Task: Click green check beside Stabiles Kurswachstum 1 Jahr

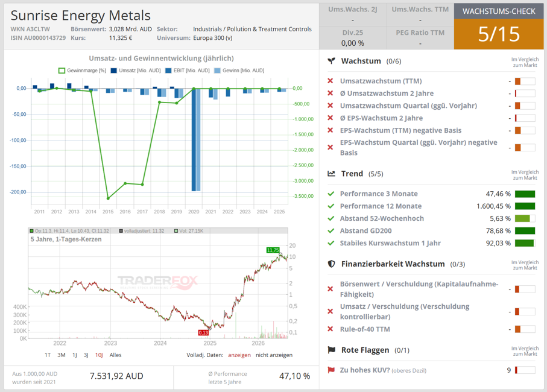Action: pos(331,243)
